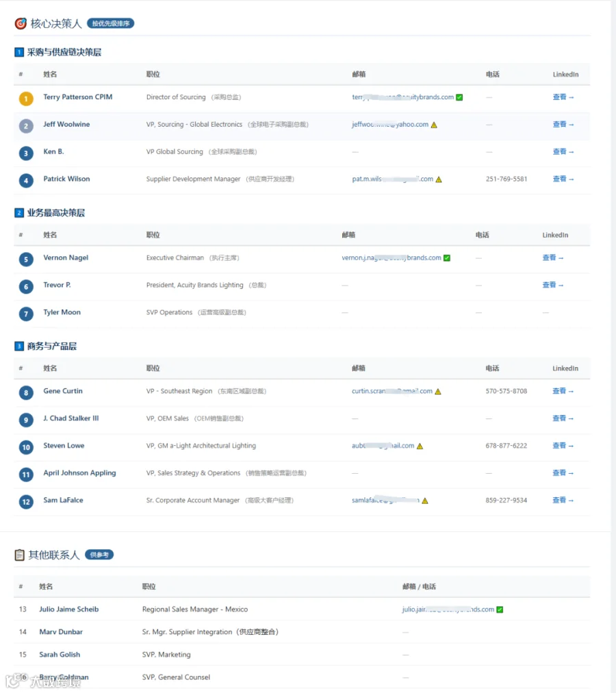Click section 2 badge for 业务最高决策层
Image resolution: width=616 pixels, height=693 pixels.
tap(19, 213)
